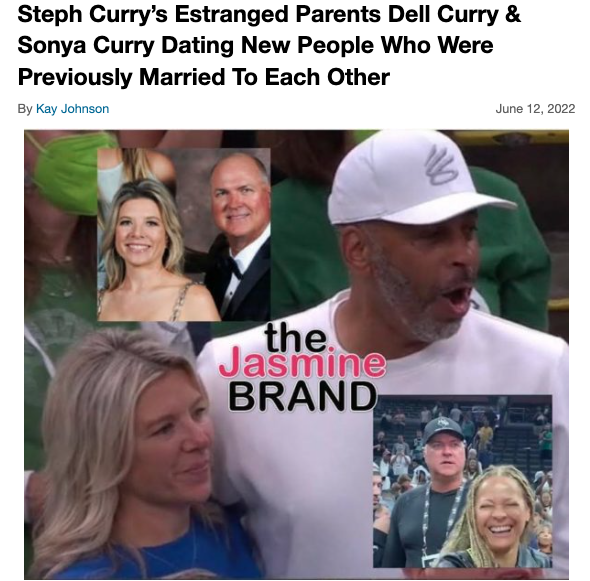Open the bottom-right inset arena crowd photo
Image resolution: width=590 pixels, height=581 pixels.
tap(462, 481)
